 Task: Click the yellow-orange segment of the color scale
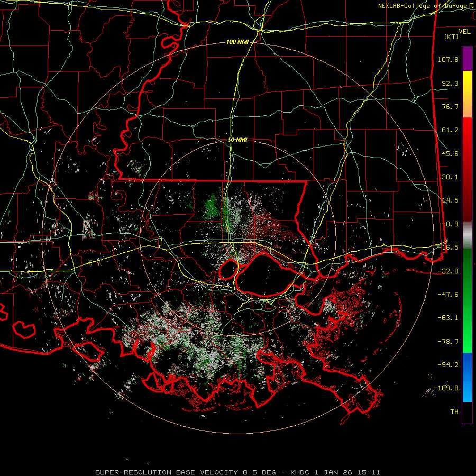pos(467,94)
